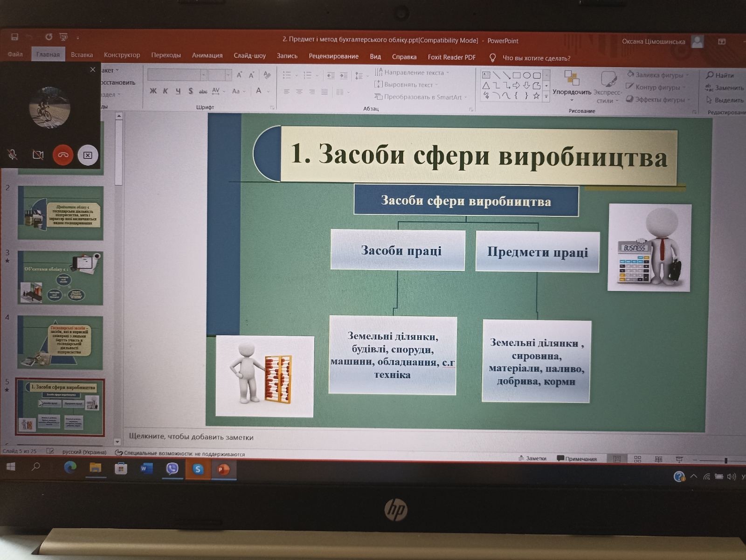The image size is (746, 560).
Task: Toggle the muted microphone in call window
Action: (13, 155)
